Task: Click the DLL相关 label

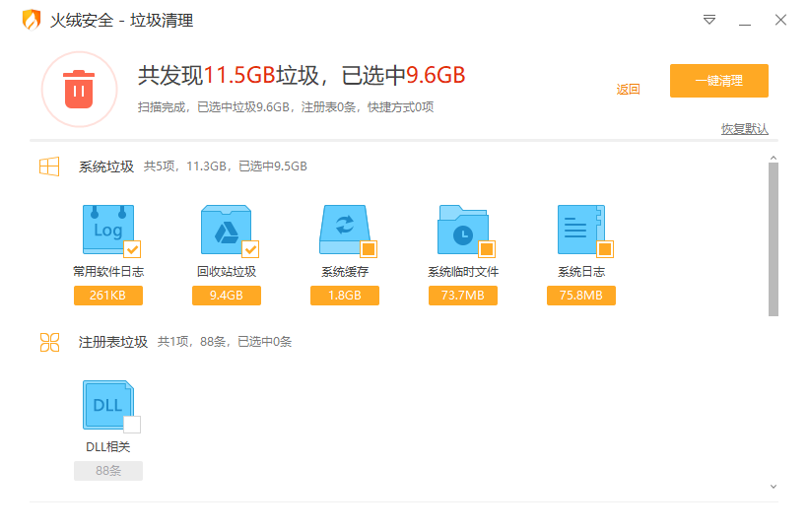Action: click(108, 447)
